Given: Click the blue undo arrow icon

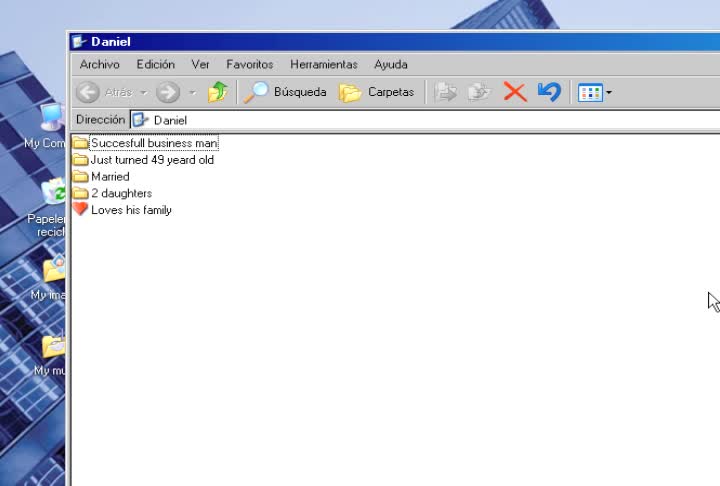Looking at the screenshot, I should coord(549,92).
